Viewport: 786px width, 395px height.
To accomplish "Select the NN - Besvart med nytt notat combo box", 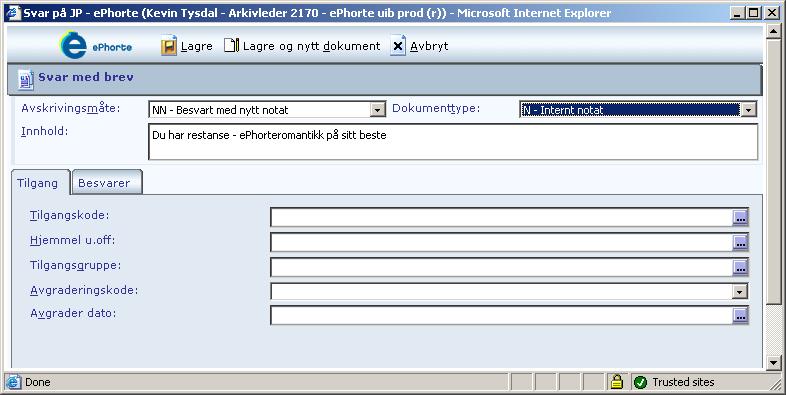I will [267, 110].
